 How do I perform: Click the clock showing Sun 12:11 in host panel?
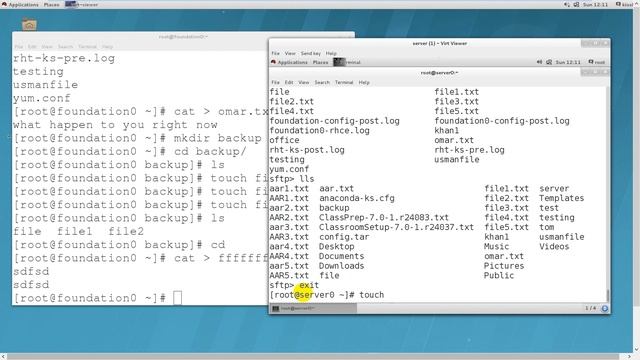(596, 4)
